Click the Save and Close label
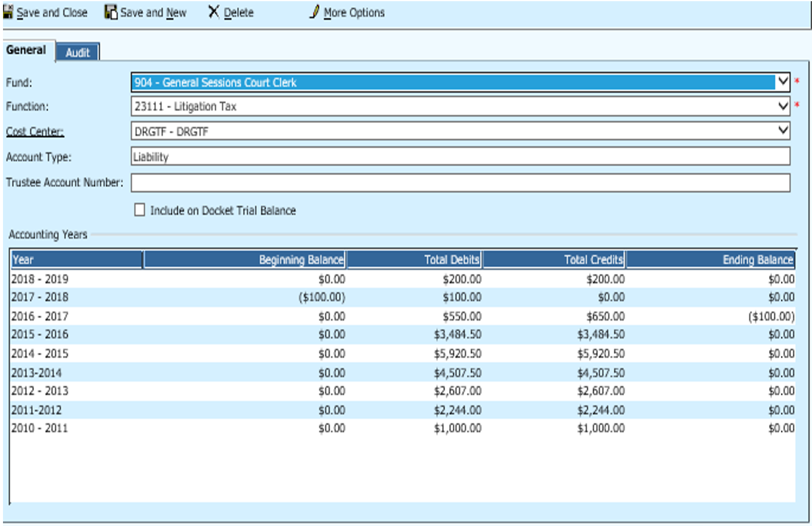812x526 pixels. pyautogui.click(x=52, y=13)
